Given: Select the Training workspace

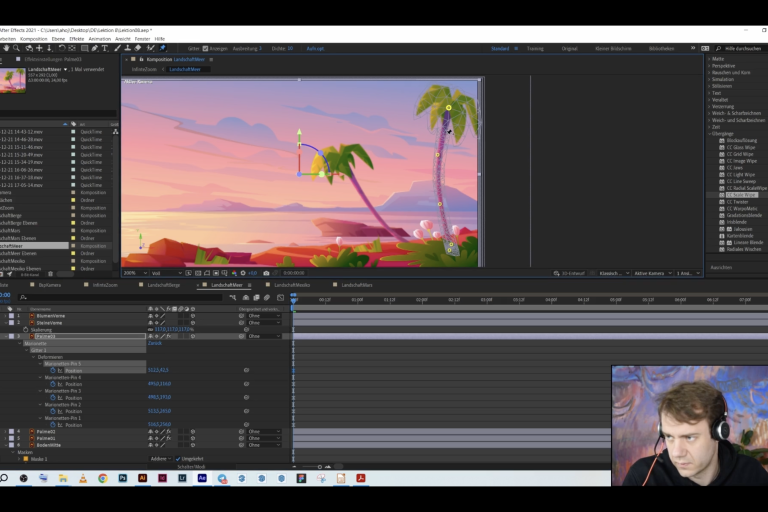Looking at the screenshot, I should coord(535,48).
